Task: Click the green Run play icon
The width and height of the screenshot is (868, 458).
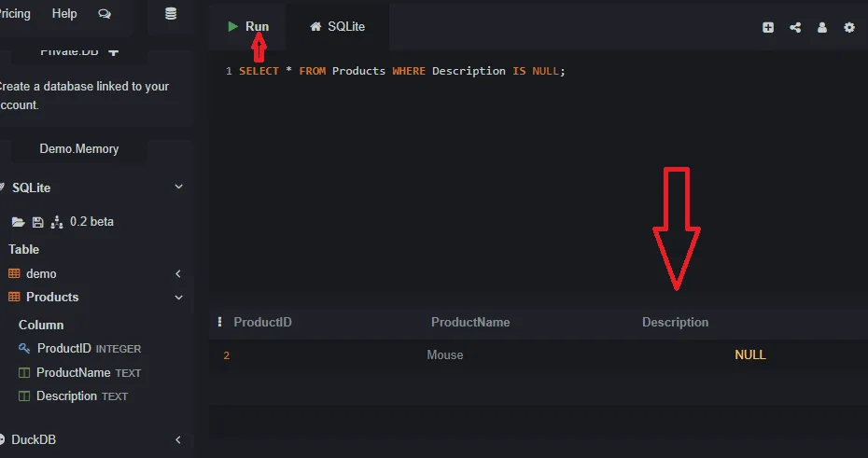Action: point(233,27)
